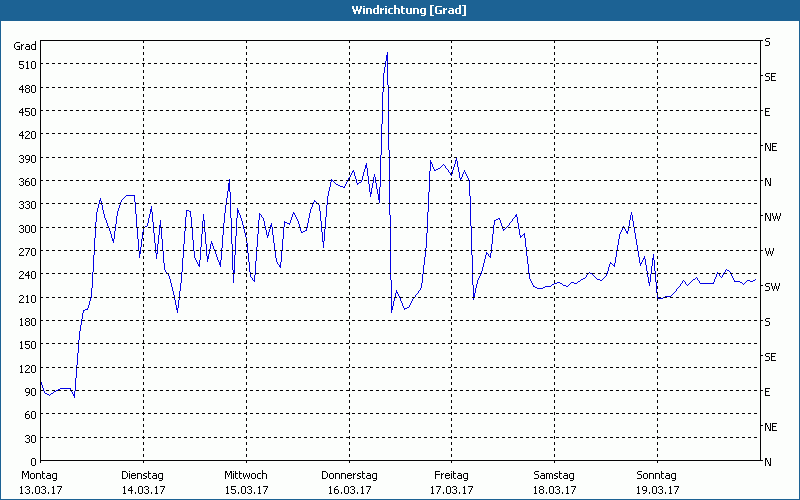Click the 150 axis value
The width and height of the screenshot is (800, 500).
[x=28, y=345]
